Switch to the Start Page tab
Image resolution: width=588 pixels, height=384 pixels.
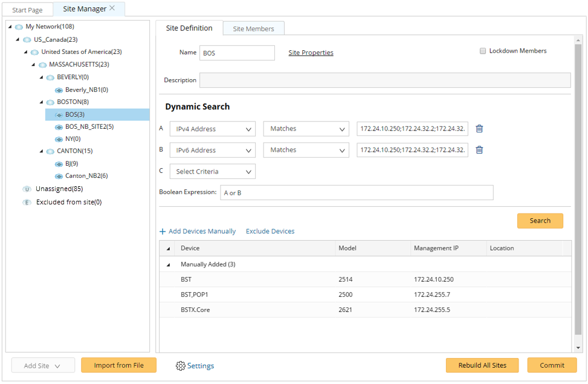coord(27,10)
